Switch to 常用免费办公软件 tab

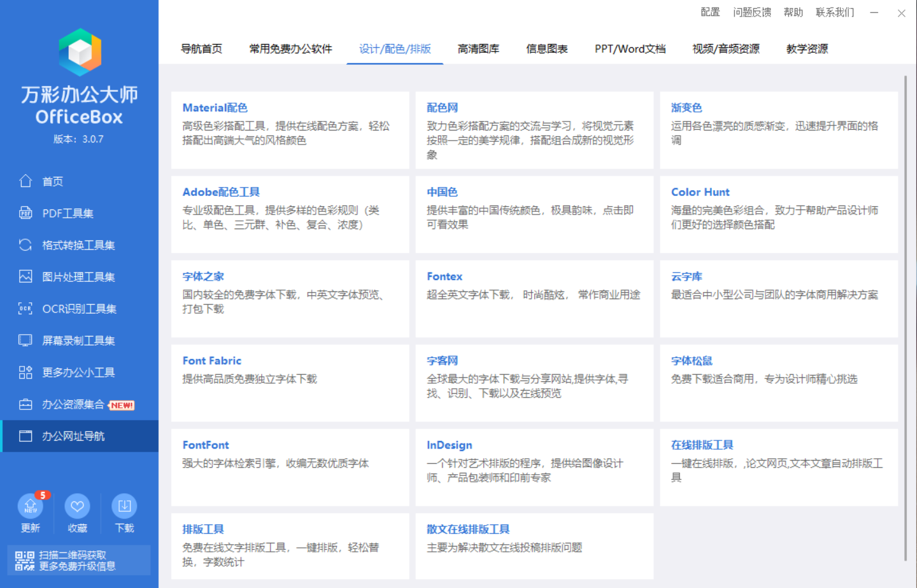pyautogui.click(x=290, y=49)
